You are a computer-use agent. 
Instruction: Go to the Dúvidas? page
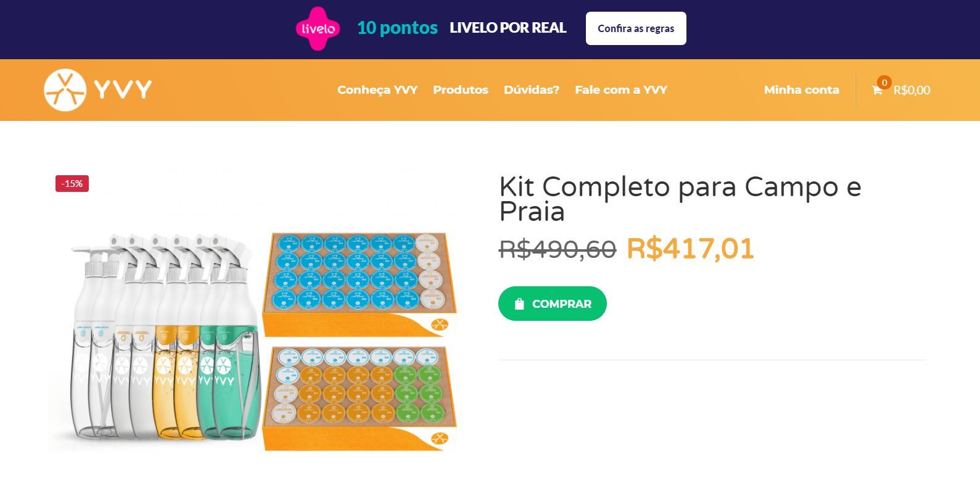point(532,90)
